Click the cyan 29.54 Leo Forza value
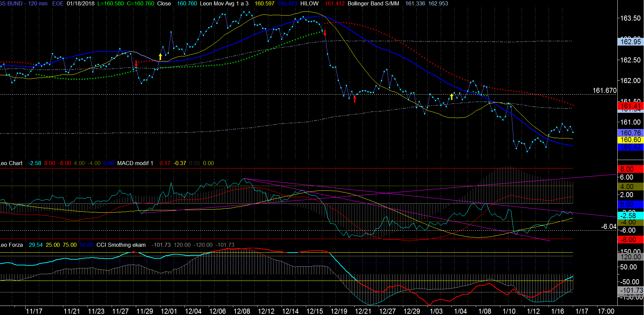Image resolution: width=644 pixels, height=315 pixels. pyautogui.click(x=36, y=245)
